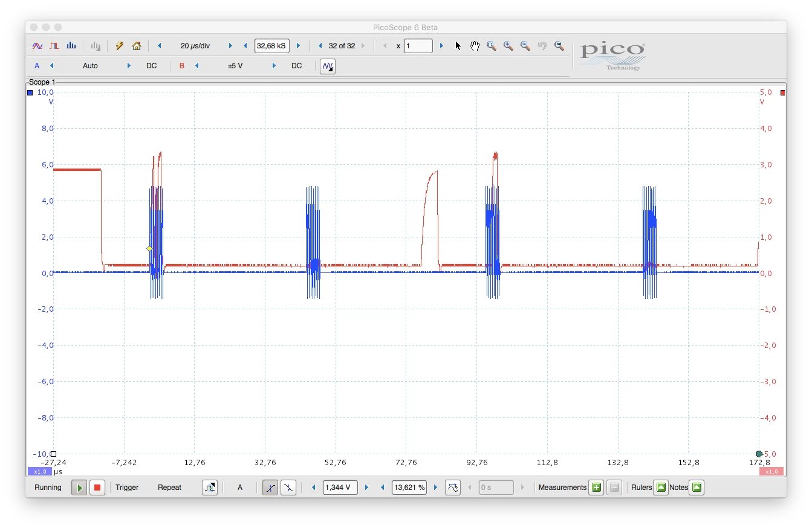Go to previous waveform buffer
812x528 pixels.
pos(320,46)
